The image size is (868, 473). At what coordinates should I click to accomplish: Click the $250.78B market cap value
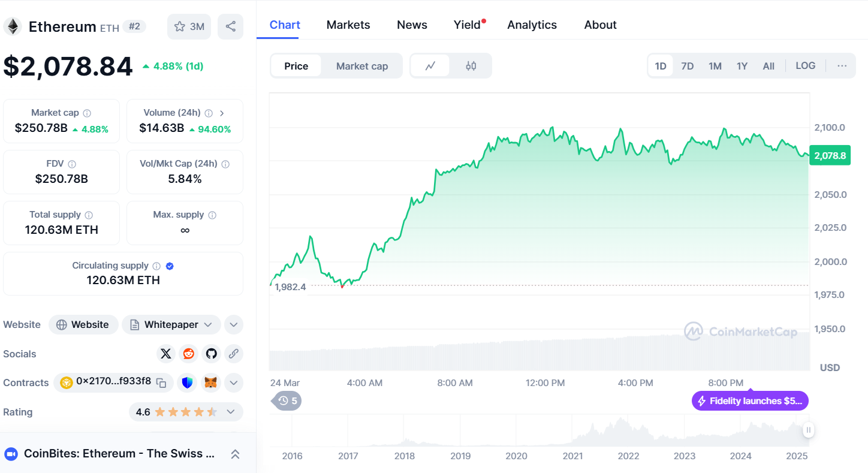41,128
